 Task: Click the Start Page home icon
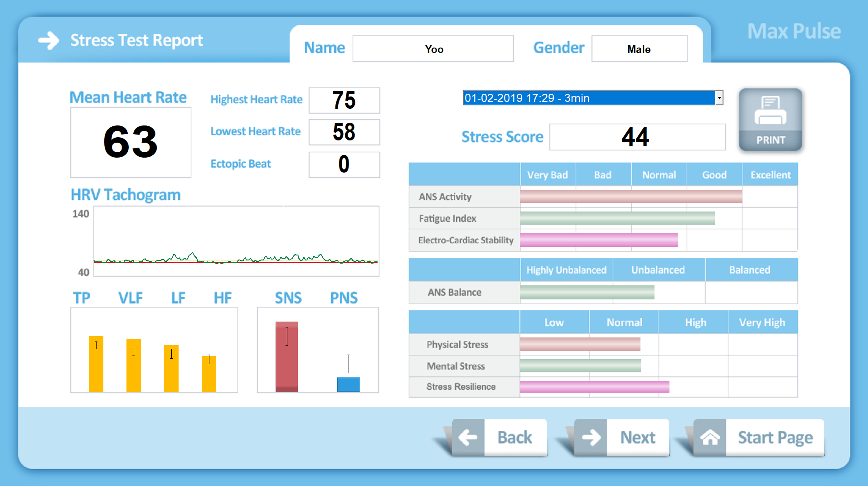tap(710, 438)
